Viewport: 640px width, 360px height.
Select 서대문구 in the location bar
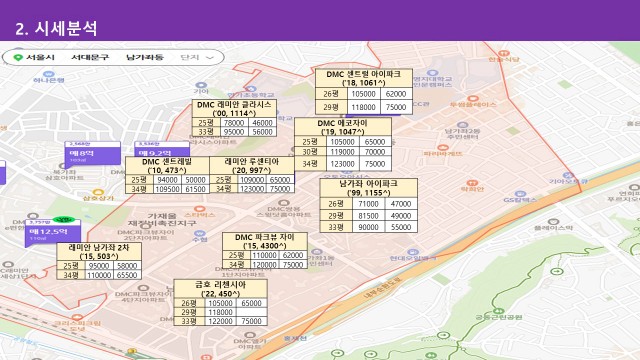click(x=90, y=57)
